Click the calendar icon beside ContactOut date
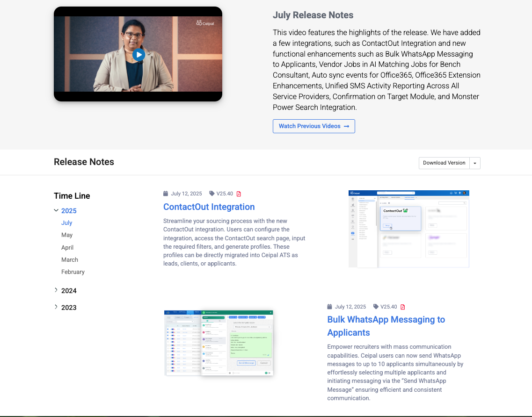Viewport: 532px width, 417px height. point(166,194)
